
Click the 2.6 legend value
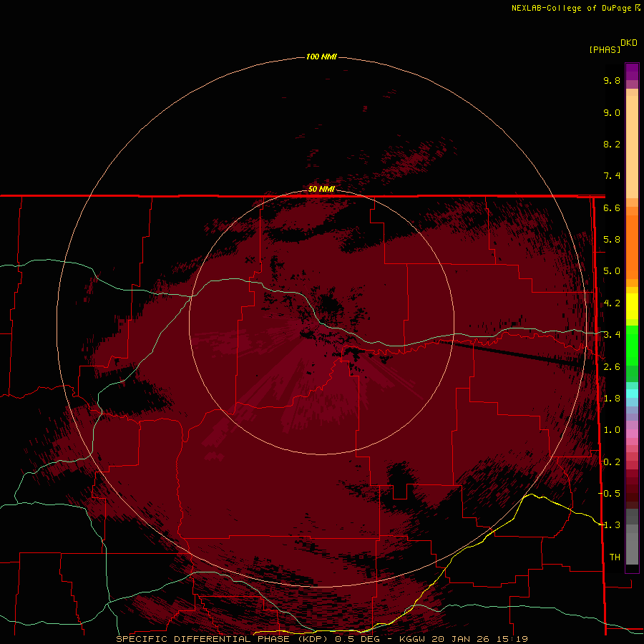(612, 367)
